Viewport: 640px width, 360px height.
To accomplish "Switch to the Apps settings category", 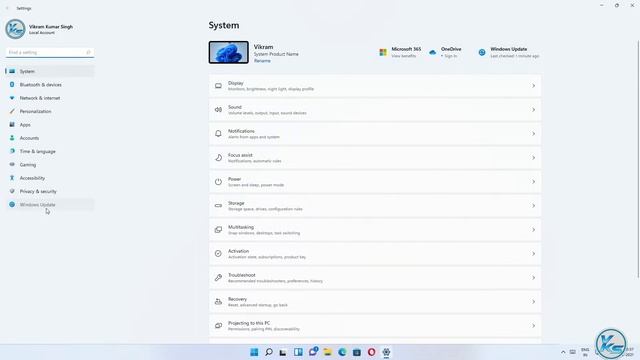I will [50, 124].
